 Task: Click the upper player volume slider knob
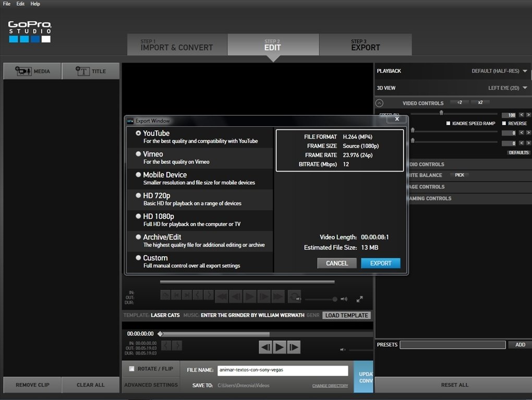(334, 299)
